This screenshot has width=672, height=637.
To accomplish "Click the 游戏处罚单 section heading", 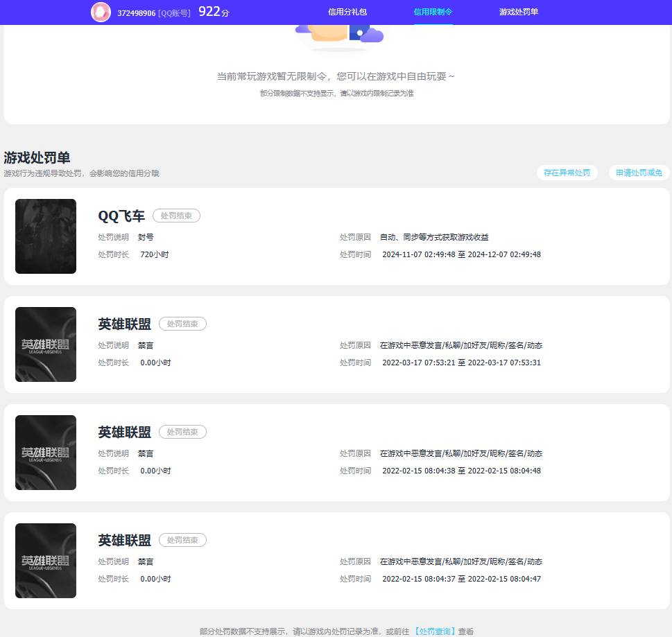I will pos(37,158).
